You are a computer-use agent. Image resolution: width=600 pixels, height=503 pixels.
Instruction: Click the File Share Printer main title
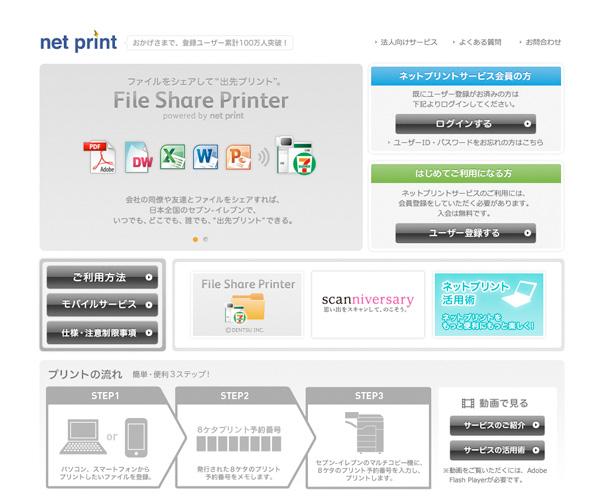[201, 100]
